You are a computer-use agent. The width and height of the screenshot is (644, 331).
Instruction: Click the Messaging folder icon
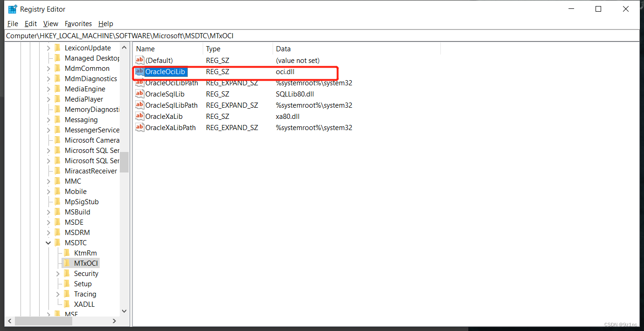click(x=58, y=120)
